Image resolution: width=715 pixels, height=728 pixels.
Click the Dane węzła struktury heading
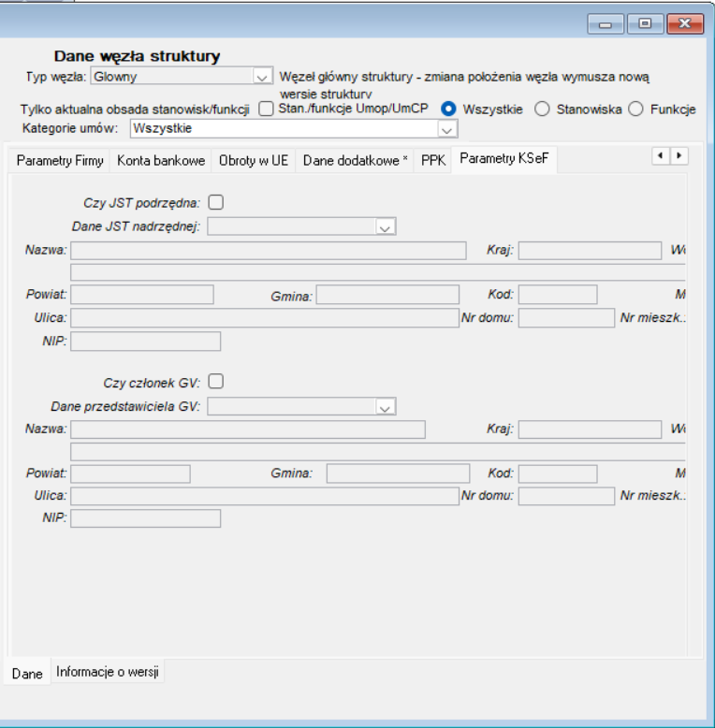click(137, 56)
